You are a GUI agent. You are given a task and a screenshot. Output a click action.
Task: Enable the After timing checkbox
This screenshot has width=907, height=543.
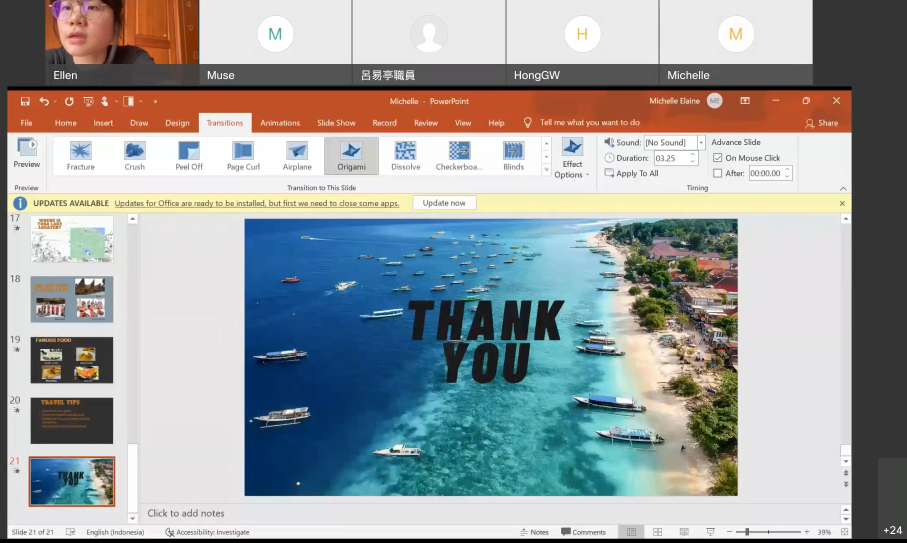click(x=718, y=173)
